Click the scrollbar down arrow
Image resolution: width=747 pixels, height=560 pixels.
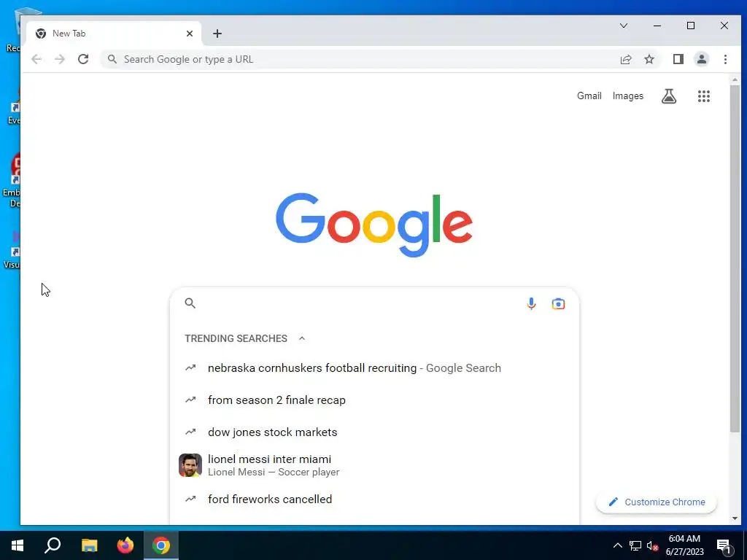click(x=735, y=518)
